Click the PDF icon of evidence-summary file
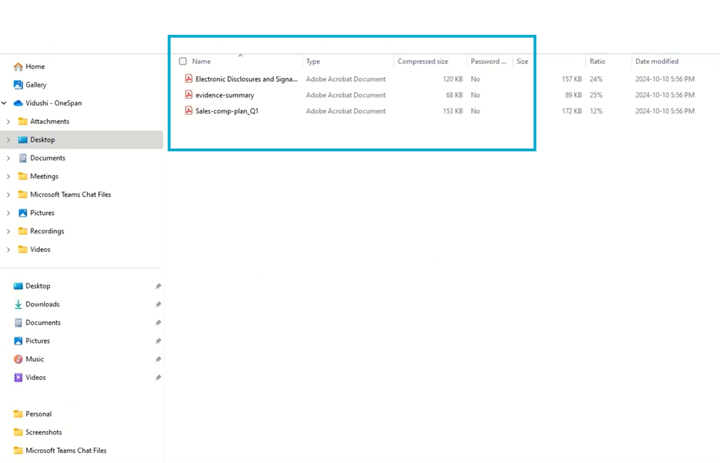 pyautogui.click(x=188, y=95)
